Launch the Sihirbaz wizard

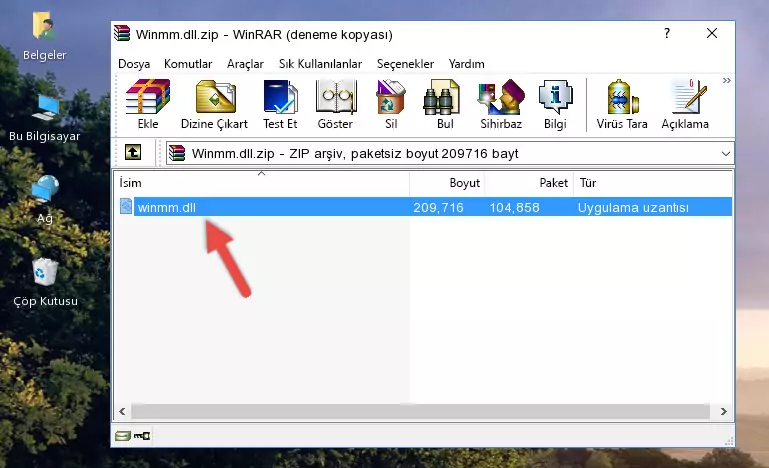[x=501, y=104]
